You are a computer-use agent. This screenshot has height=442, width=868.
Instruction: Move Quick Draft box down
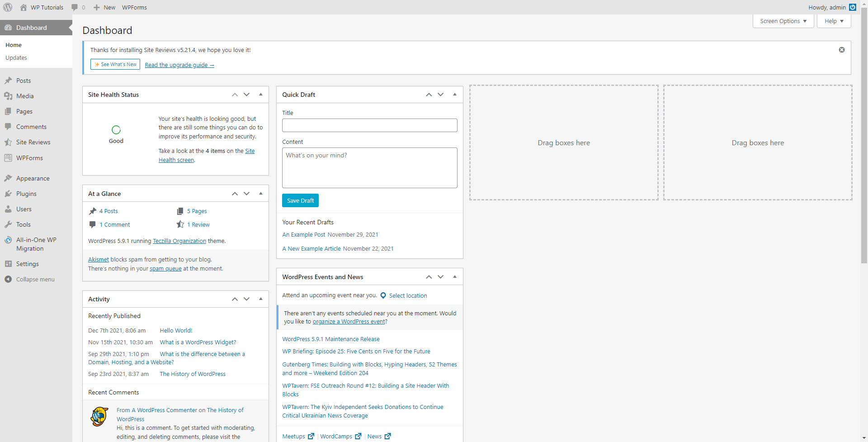coord(440,95)
